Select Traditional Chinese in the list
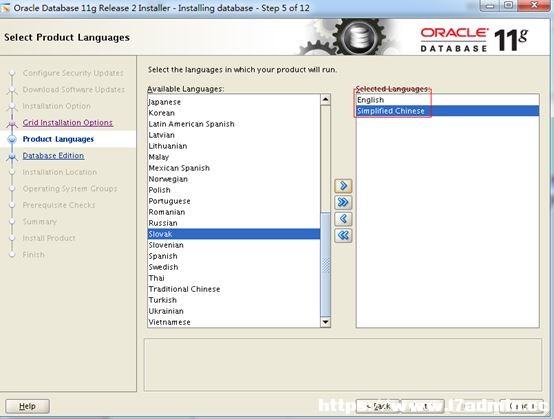Viewport: 554px width, 419px height. tap(234, 289)
